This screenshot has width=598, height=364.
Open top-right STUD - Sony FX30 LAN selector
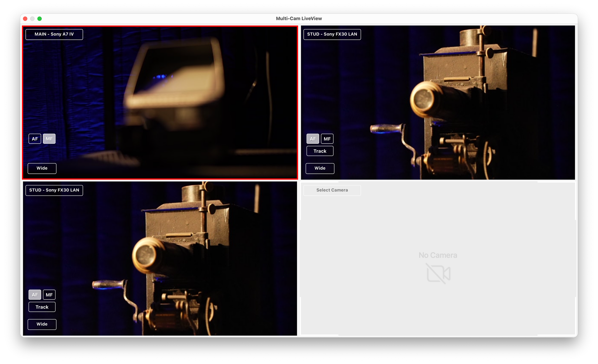pos(332,34)
